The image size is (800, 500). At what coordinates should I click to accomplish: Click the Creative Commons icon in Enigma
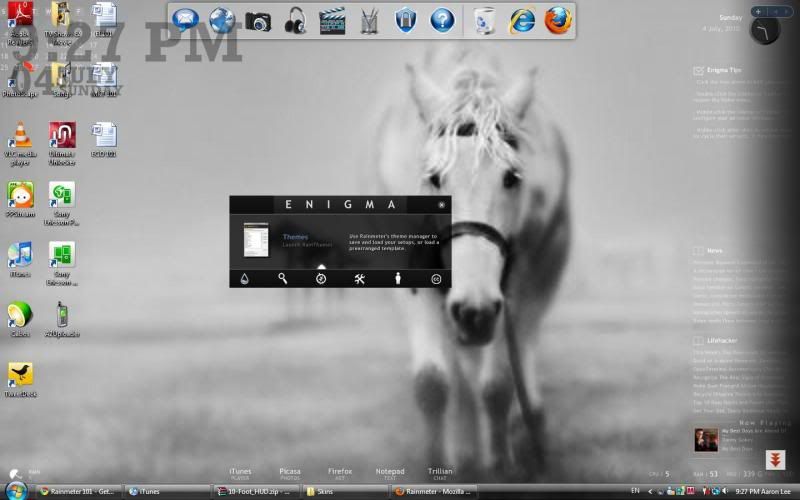436,279
